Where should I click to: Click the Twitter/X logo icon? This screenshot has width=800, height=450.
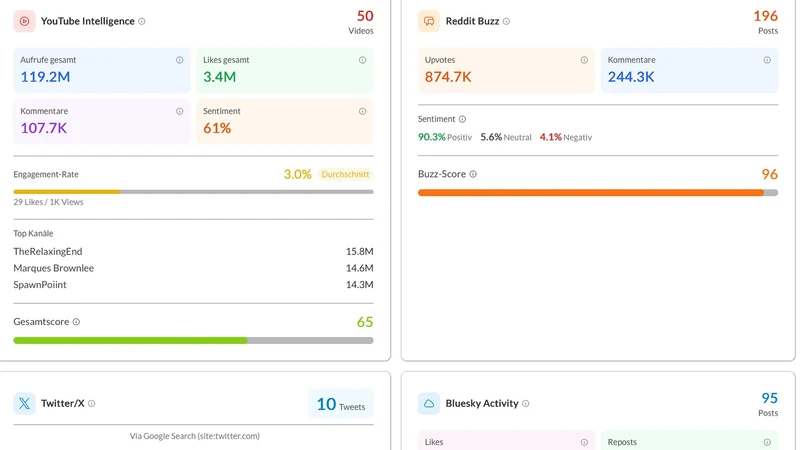(x=24, y=404)
